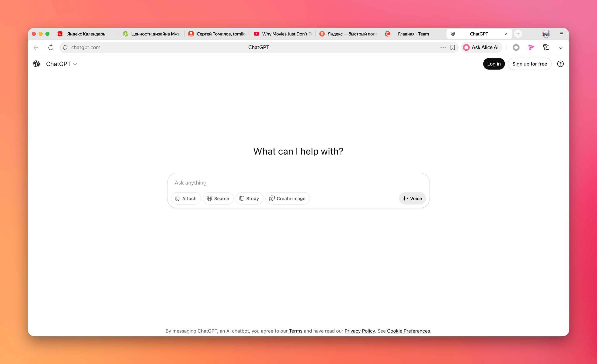Open the Cookie Preferences link

pyautogui.click(x=409, y=331)
